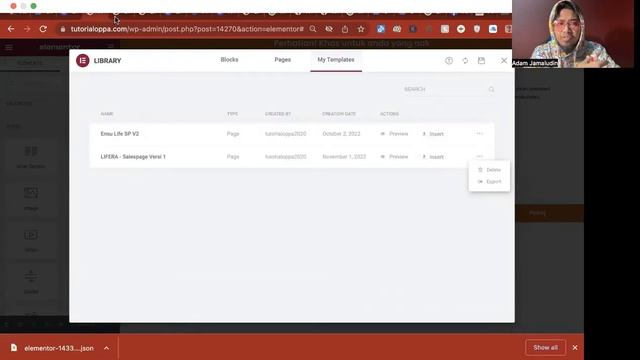Reload the browser page
This screenshot has width=640, height=360.
click(x=43, y=29)
